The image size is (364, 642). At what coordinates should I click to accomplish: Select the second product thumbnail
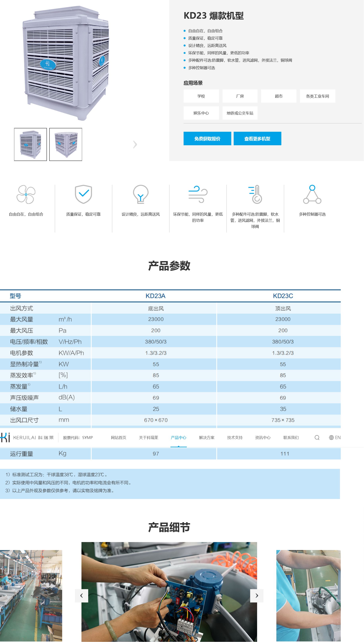(66, 144)
